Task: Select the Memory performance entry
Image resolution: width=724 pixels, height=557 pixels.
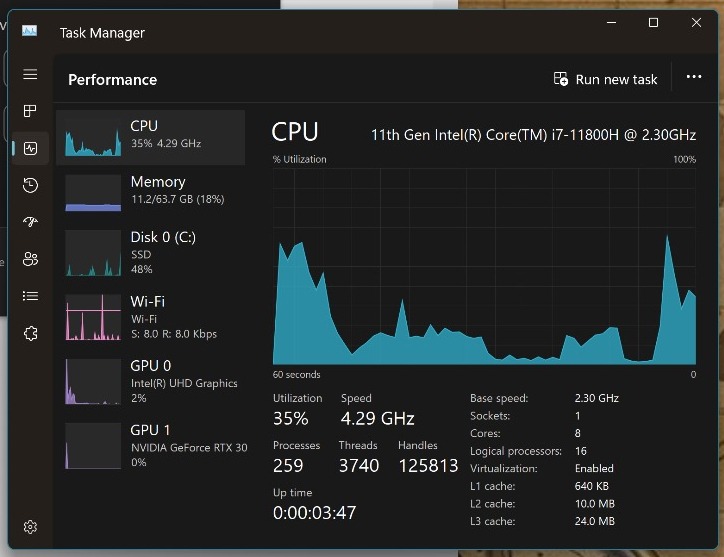Action: tap(151, 193)
